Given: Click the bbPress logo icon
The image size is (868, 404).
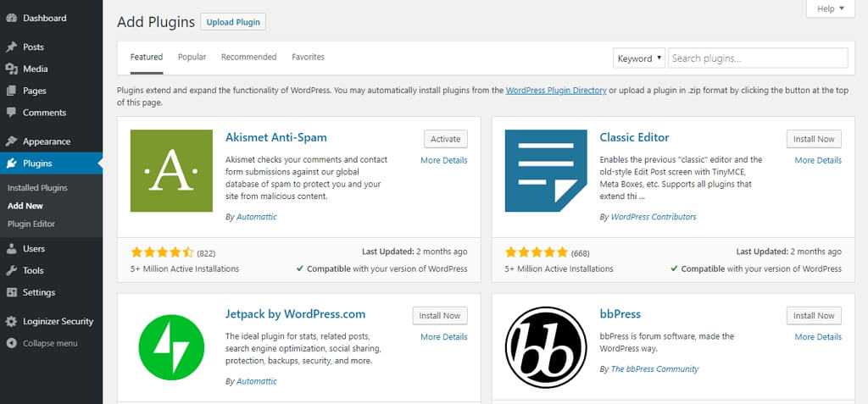Looking at the screenshot, I should tap(546, 347).
